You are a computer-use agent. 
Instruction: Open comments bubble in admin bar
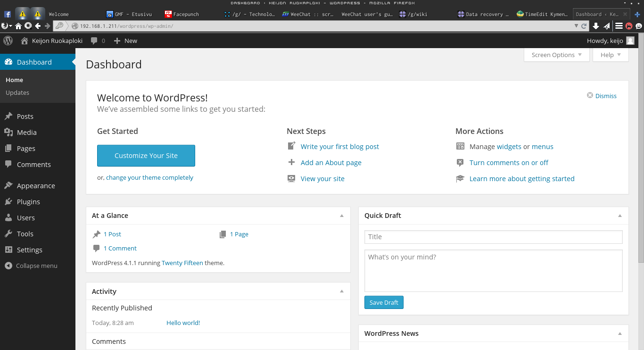click(x=94, y=41)
